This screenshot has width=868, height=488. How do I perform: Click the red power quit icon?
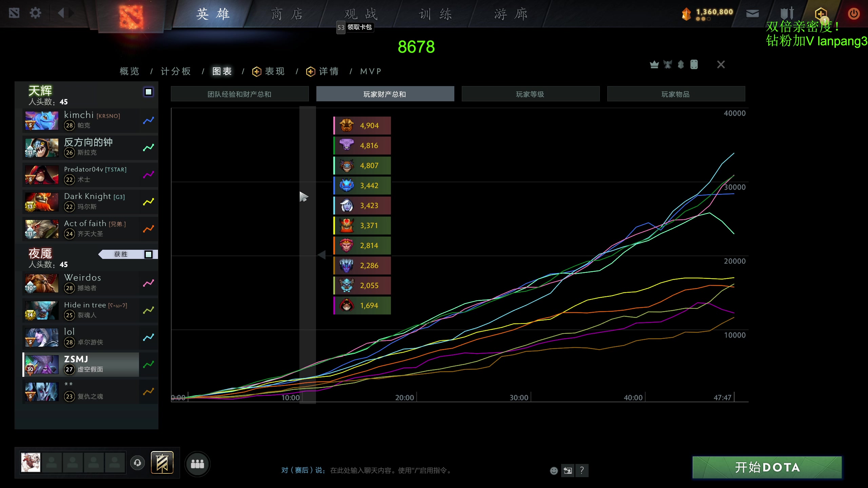pyautogui.click(x=853, y=14)
